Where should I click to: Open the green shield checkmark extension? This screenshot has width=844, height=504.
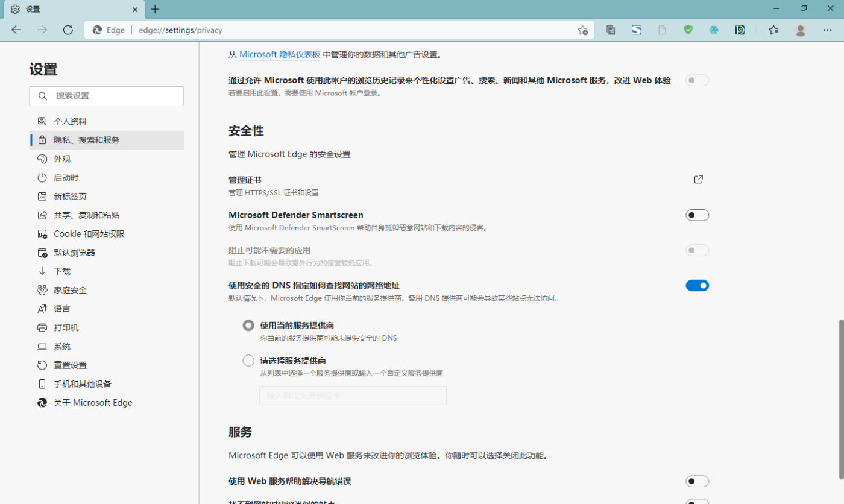click(x=688, y=30)
